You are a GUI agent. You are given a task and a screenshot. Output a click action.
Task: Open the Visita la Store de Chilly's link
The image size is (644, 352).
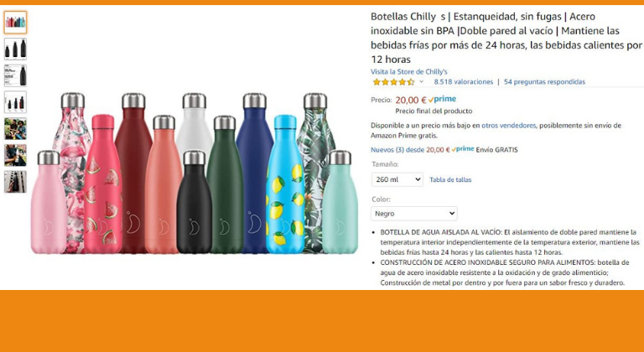point(408,72)
